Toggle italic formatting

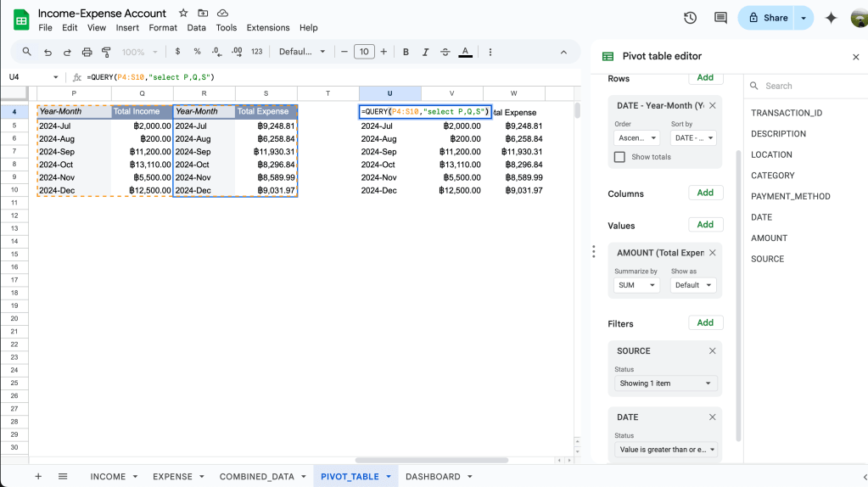point(426,52)
